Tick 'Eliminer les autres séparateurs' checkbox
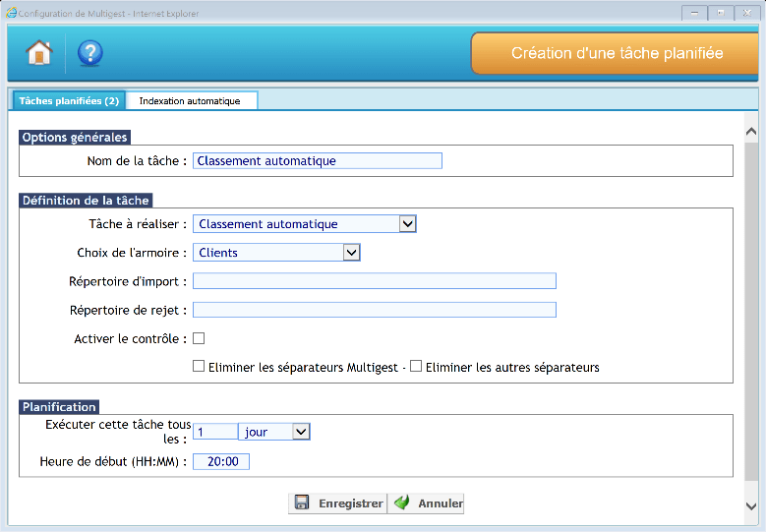 pos(416,367)
